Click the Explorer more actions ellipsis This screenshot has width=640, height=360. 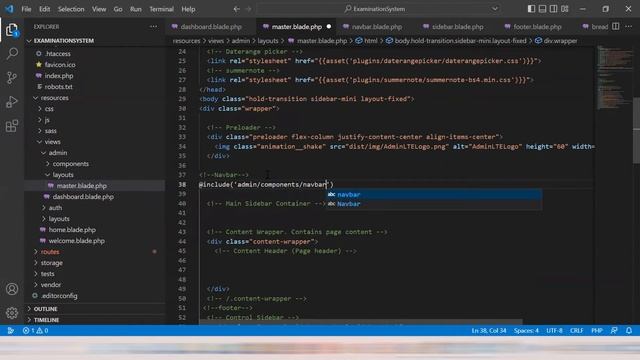pyautogui.click(x=153, y=27)
